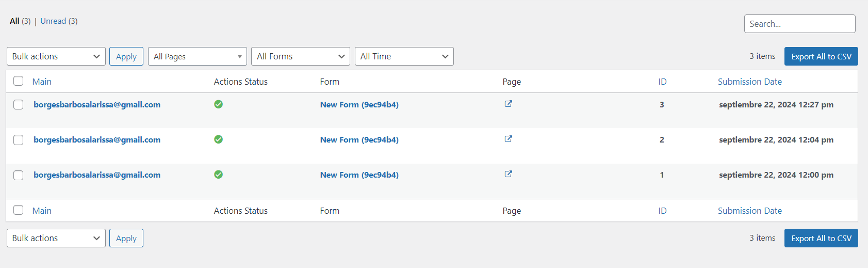The height and width of the screenshot is (268, 868).
Task: Switch to the Unread submissions view
Action: pos(53,21)
